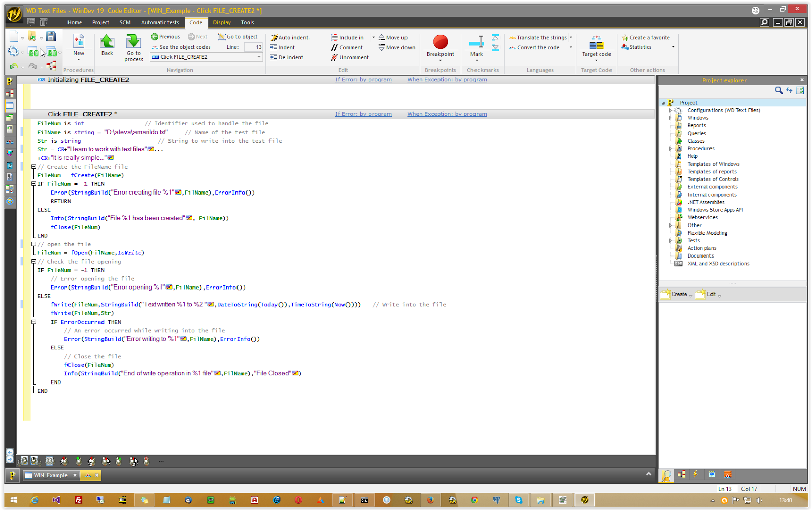Click the Previous navigation button
The width and height of the screenshot is (812, 511).
[x=165, y=37]
